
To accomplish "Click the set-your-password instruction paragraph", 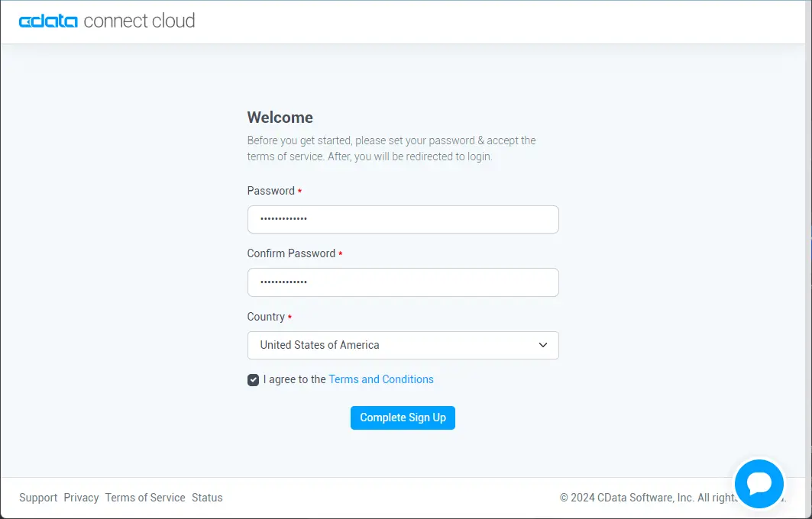I will (391, 148).
